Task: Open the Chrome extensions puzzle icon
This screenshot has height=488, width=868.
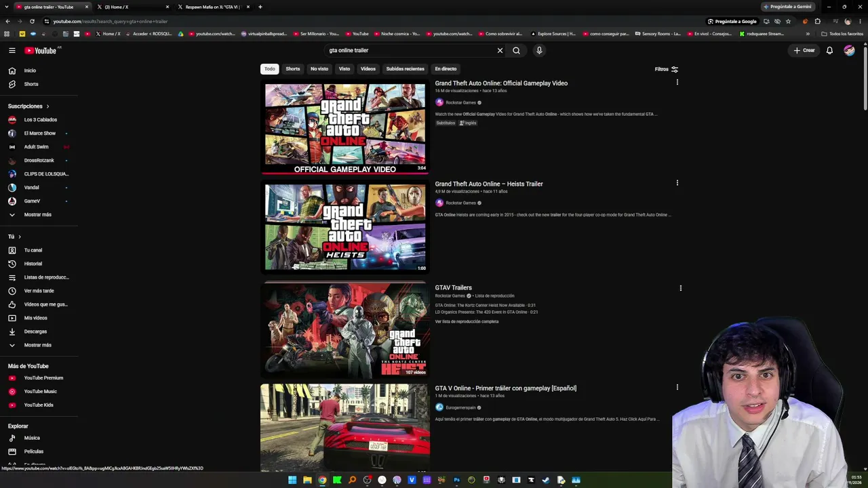Action: tap(817, 21)
